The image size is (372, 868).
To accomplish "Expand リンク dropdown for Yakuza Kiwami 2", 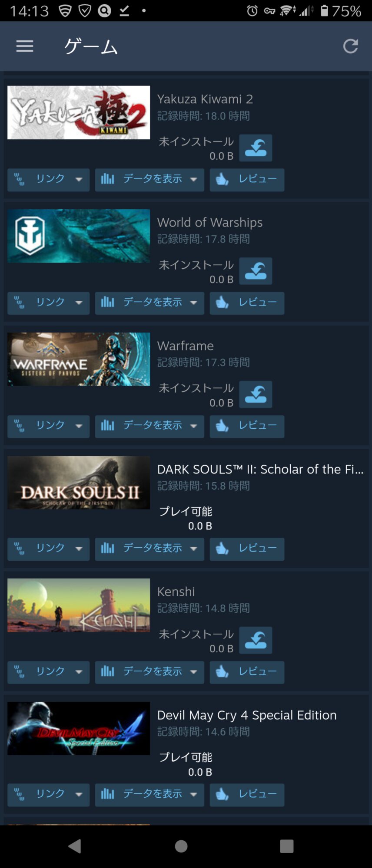I will tap(48, 180).
